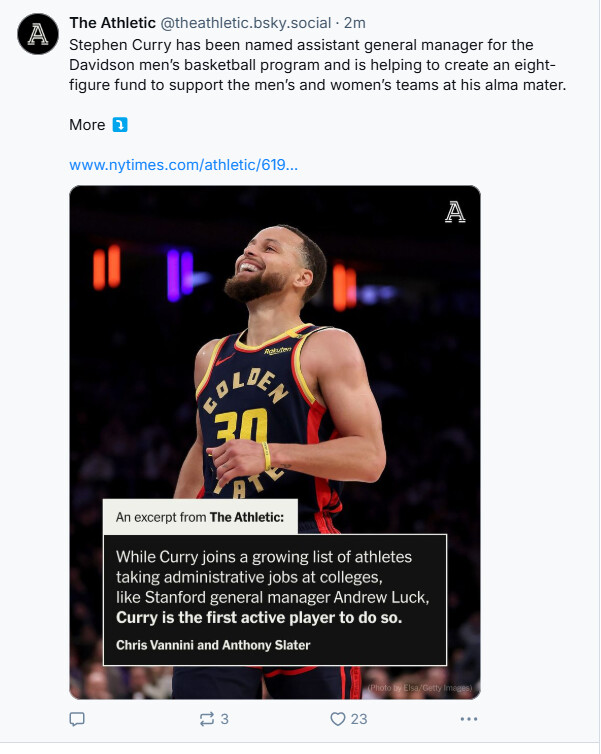This screenshot has width=601, height=754.
Task: Click the 2m post timestamp
Action: point(355,23)
